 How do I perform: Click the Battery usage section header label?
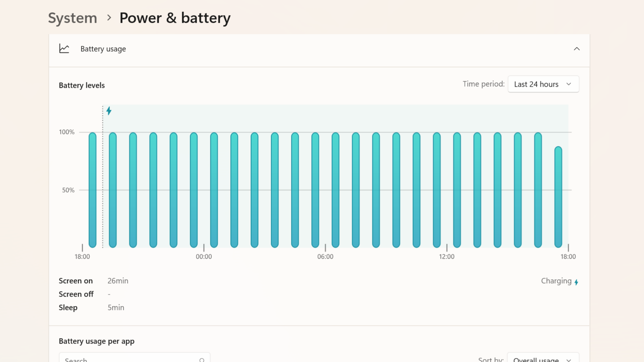(103, 48)
